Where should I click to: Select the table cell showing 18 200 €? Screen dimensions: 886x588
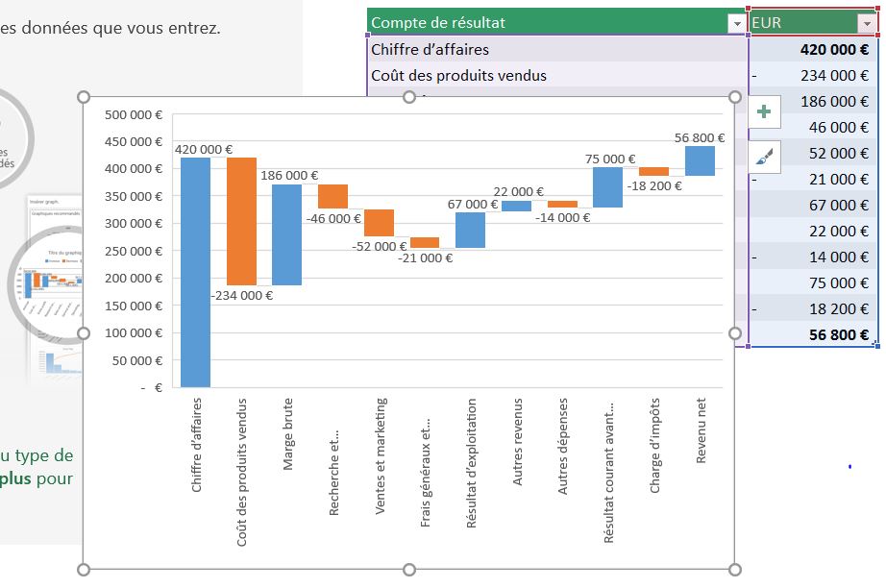[x=814, y=309]
